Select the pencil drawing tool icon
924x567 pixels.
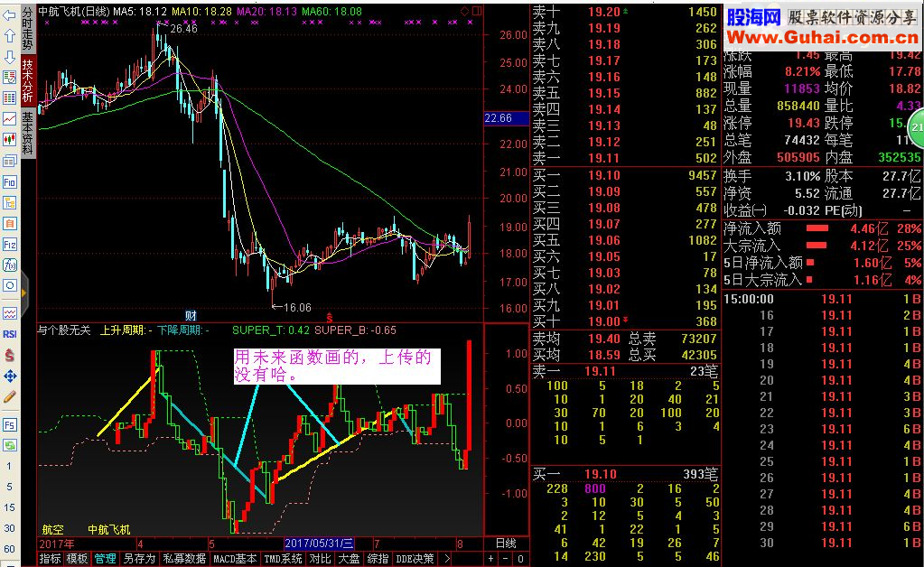(x=9, y=397)
